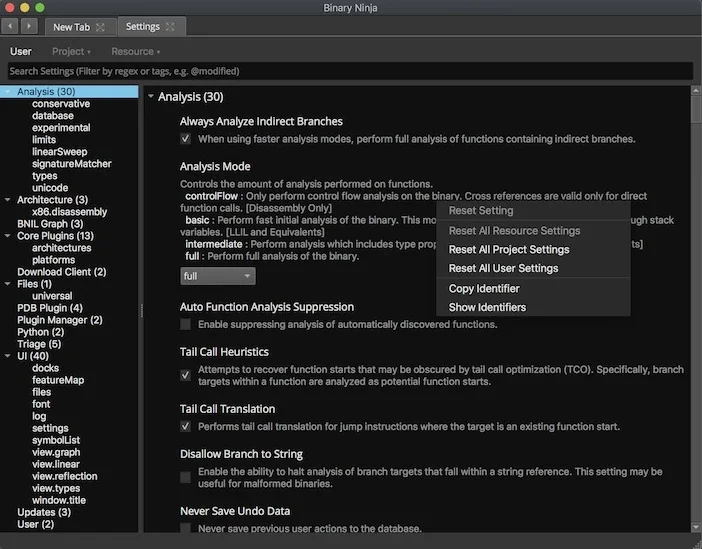Select the User settings scope
This screenshot has height=549, width=702.
click(21, 51)
